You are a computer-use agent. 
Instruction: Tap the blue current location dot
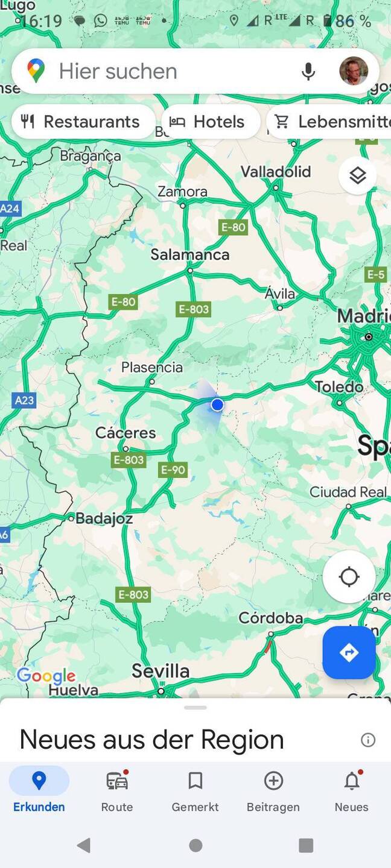(217, 404)
